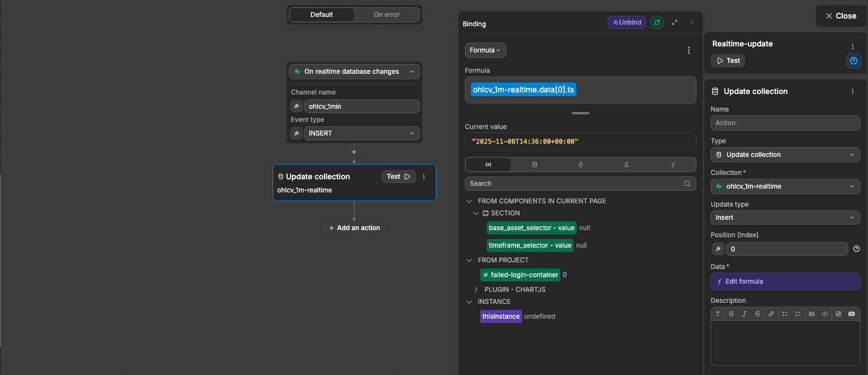Insert link icon in Description toolbar
The image size is (868, 375).
tap(771, 314)
